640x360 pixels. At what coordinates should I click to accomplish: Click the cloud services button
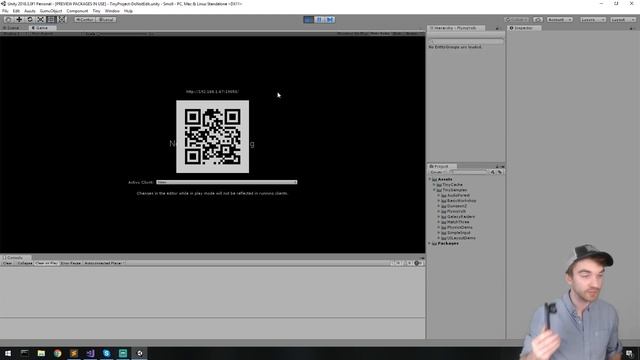point(538,20)
